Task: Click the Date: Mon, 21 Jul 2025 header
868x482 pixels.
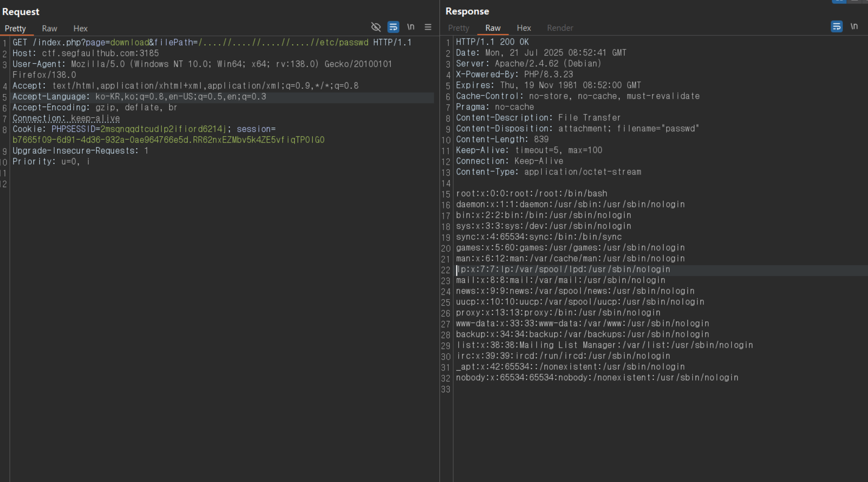Action: (541, 53)
